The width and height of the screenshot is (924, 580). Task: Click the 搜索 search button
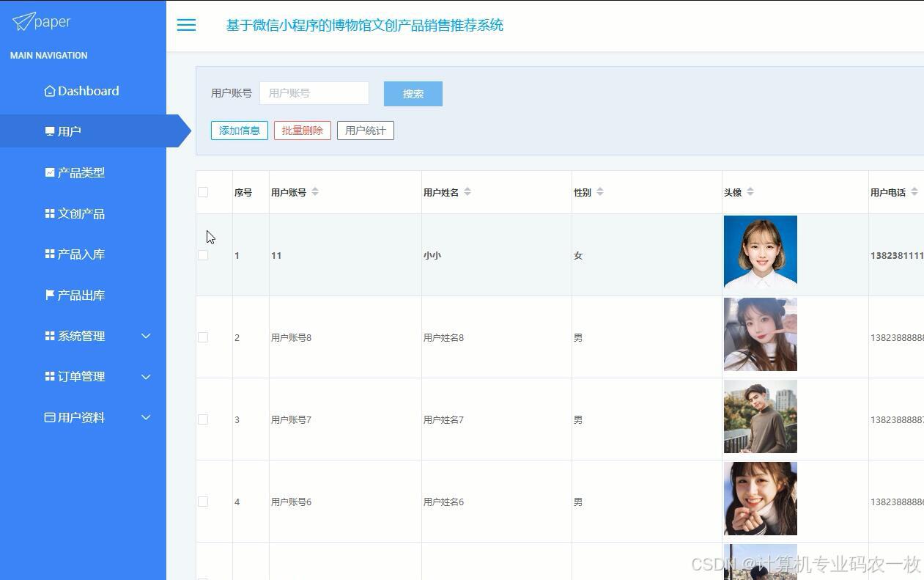(x=413, y=94)
